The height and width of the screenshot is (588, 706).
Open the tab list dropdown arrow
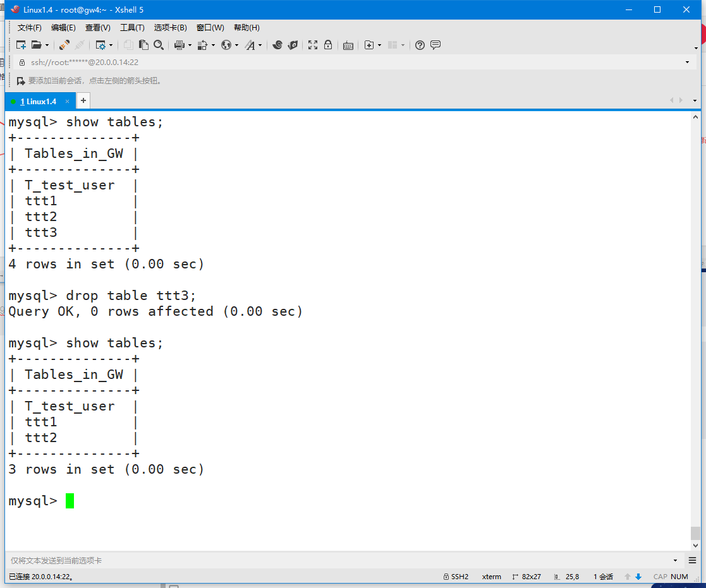point(695,101)
